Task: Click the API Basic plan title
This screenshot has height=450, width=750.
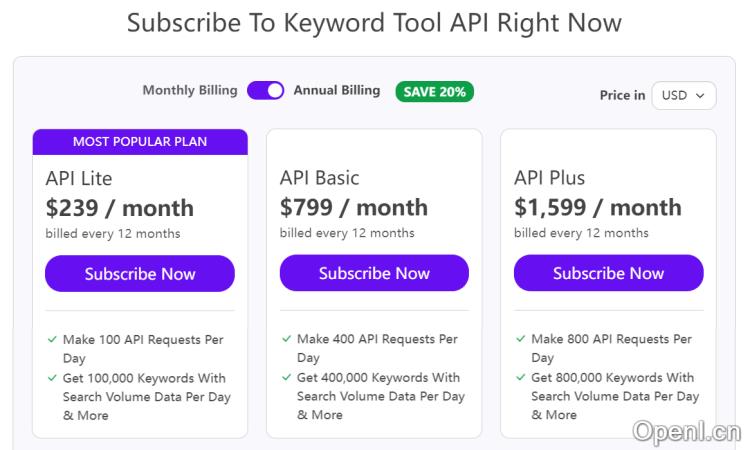Action: click(x=319, y=179)
